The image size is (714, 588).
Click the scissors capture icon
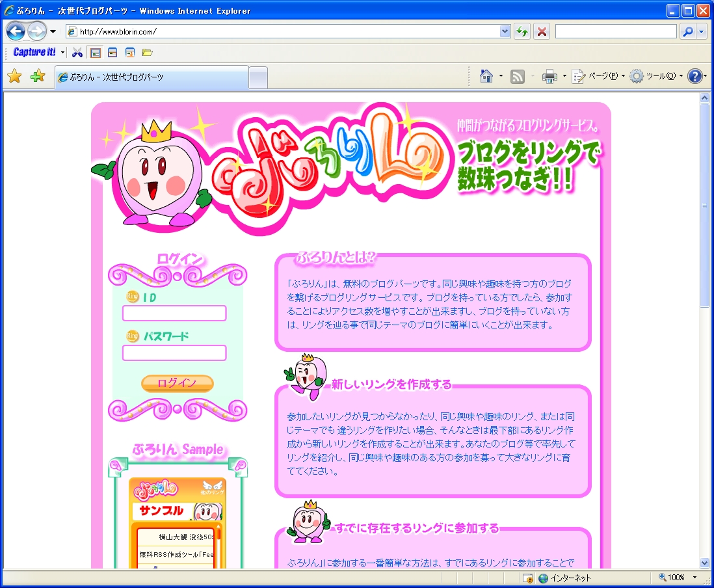coord(77,53)
